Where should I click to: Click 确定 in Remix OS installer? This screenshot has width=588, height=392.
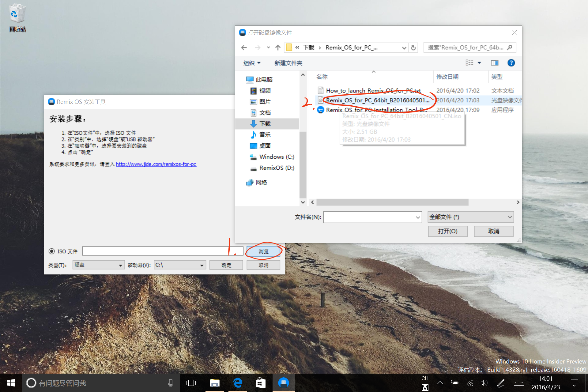pyautogui.click(x=226, y=265)
